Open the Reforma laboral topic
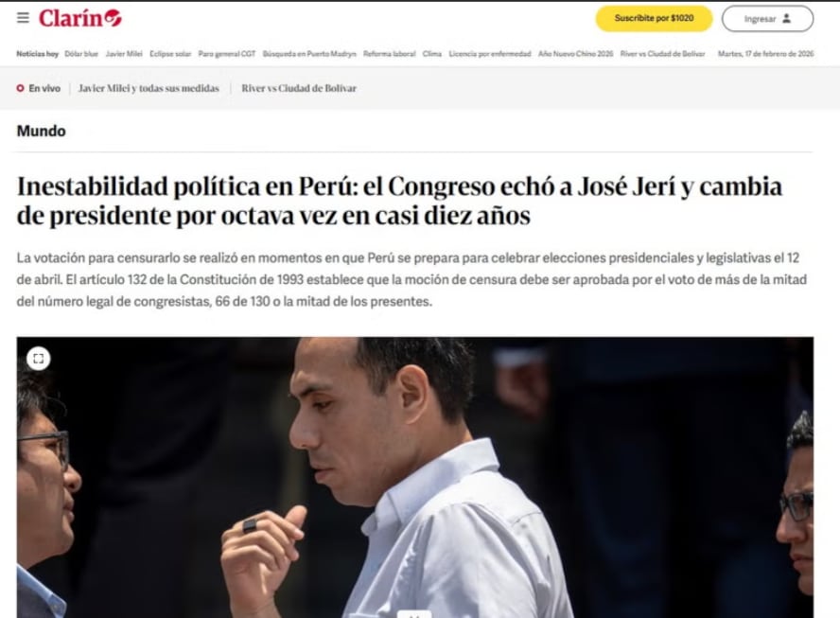The height and width of the screenshot is (618, 840). click(390, 54)
